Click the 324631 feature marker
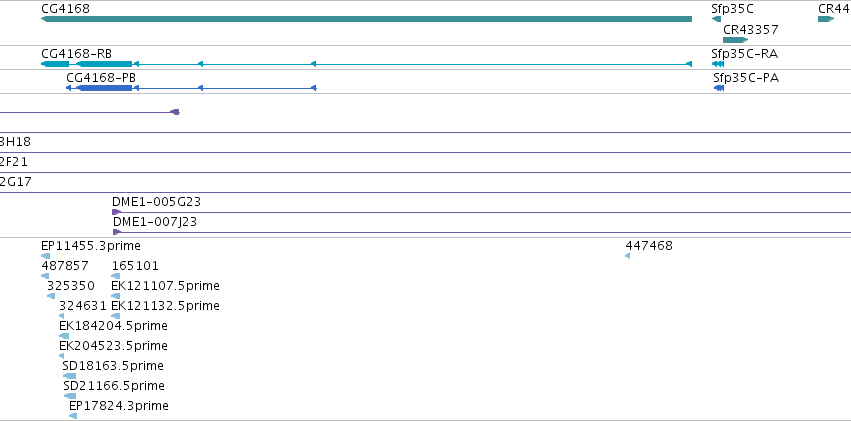 pos(61,316)
